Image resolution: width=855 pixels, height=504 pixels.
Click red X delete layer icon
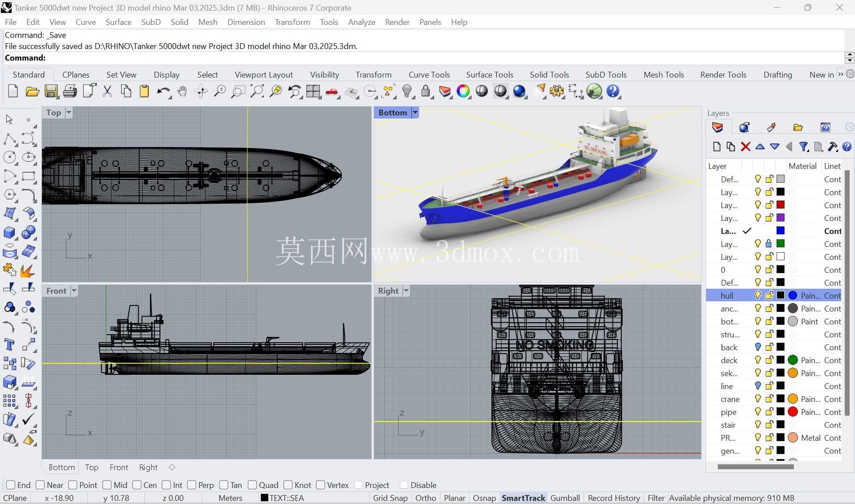[x=745, y=147]
